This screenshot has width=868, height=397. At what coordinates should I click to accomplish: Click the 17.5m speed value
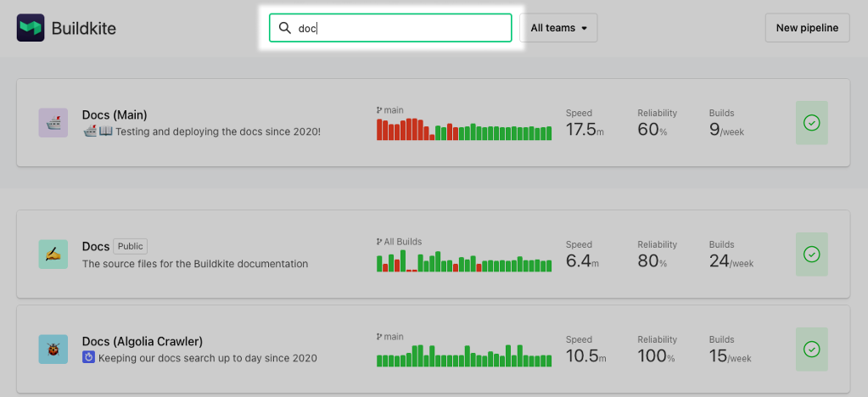point(585,130)
